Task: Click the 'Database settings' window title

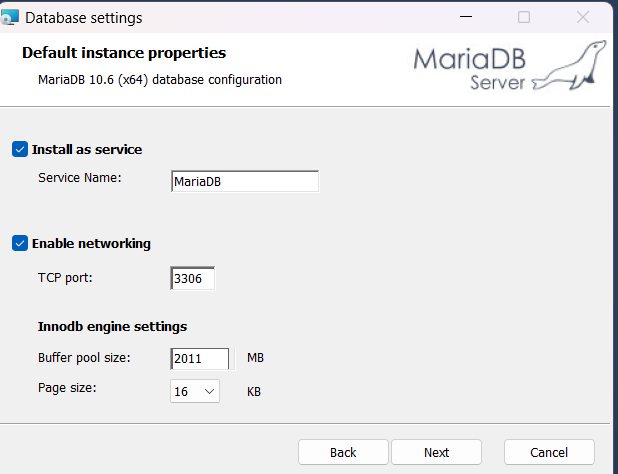Action: coord(84,18)
